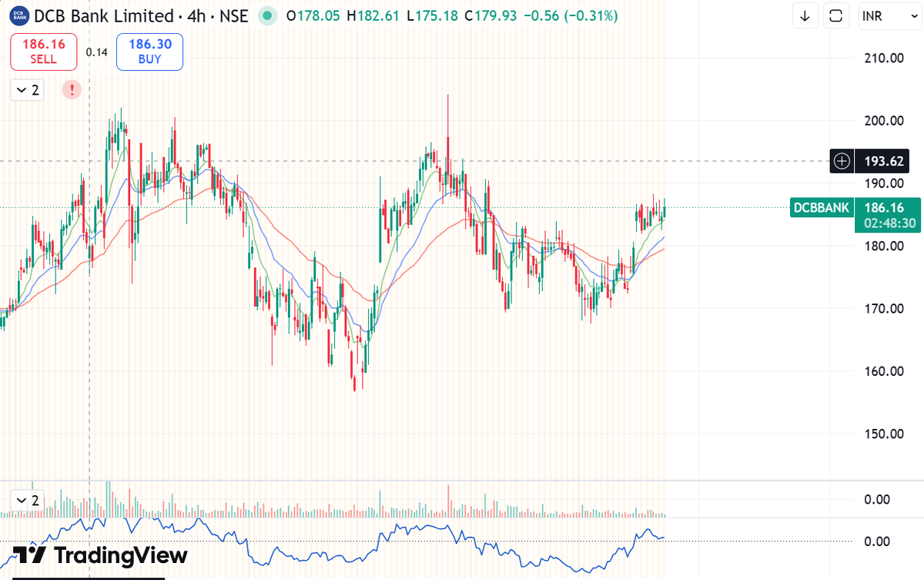The width and height of the screenshot is (924, 580).
Task: Click the SELL 186.16 button
Action: [44, 52]
